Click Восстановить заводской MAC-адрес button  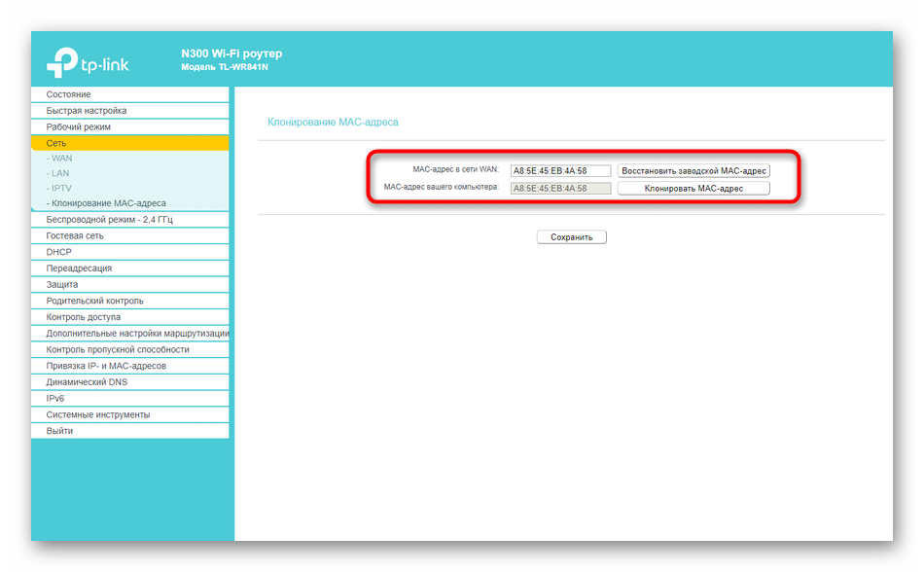point(693,171)
